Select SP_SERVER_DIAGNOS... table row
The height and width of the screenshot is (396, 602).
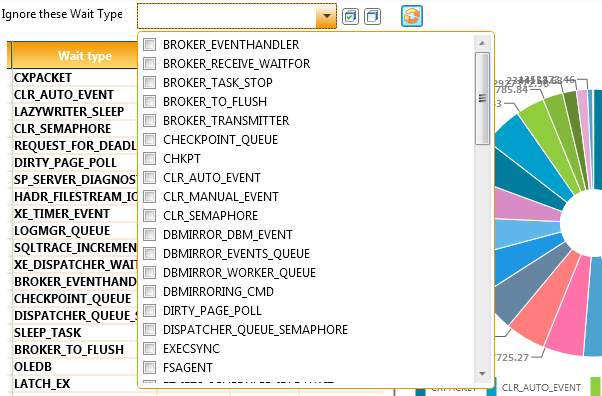pyautogui.click(x=75, y=179)
